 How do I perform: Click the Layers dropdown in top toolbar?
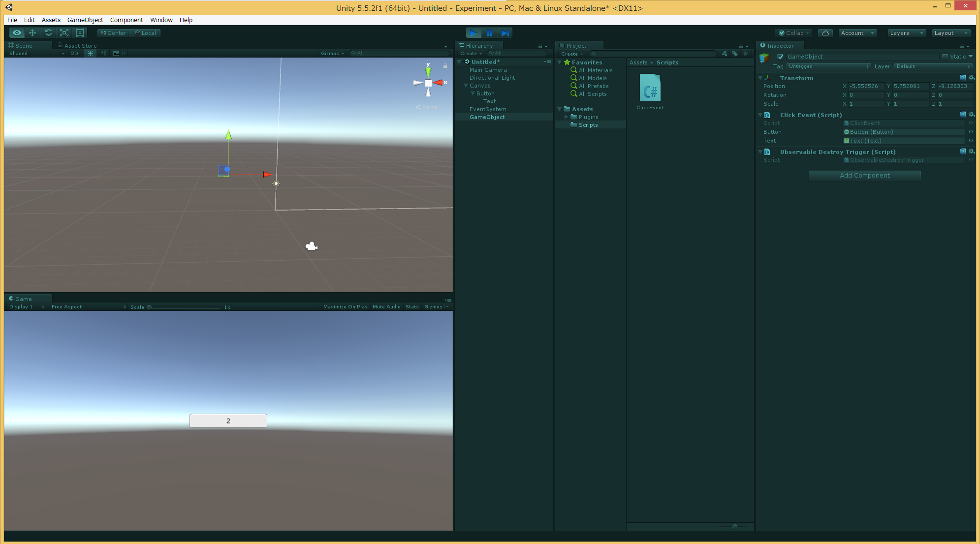coord(906,32)
